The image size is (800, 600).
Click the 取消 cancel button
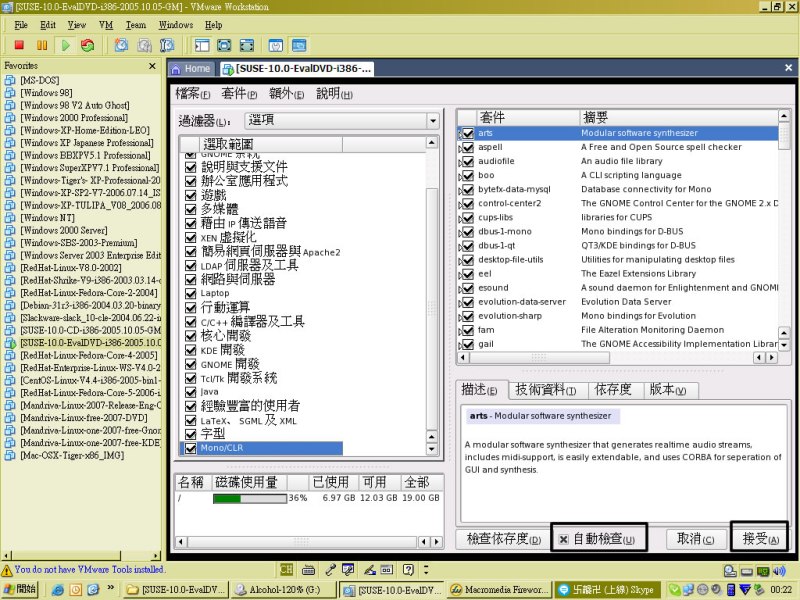tap(695, 539)
